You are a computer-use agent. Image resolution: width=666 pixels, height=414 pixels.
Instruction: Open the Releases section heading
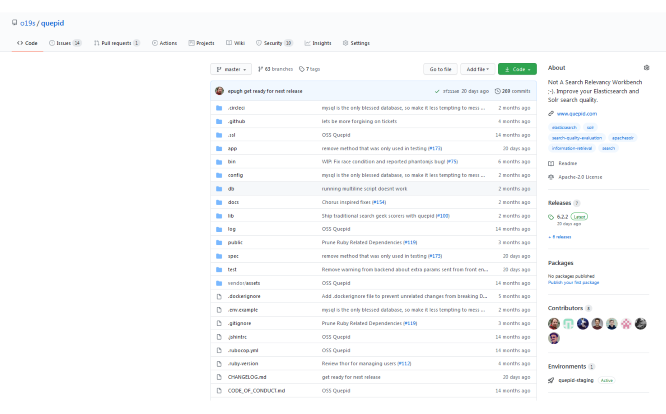pyautogui.click(x=559, y=203)
